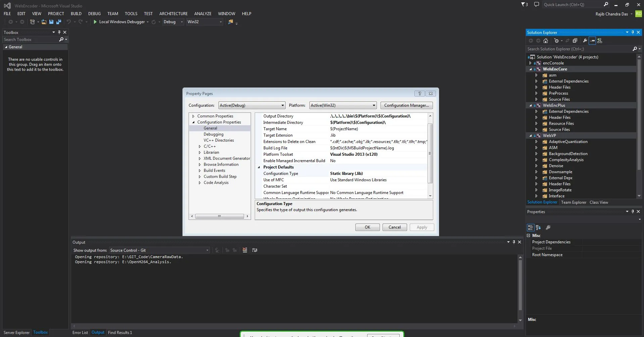Open the Configuration dropdown in Property Pages
This screenshot has width=644, height=337.
click(x=252, y=105)
